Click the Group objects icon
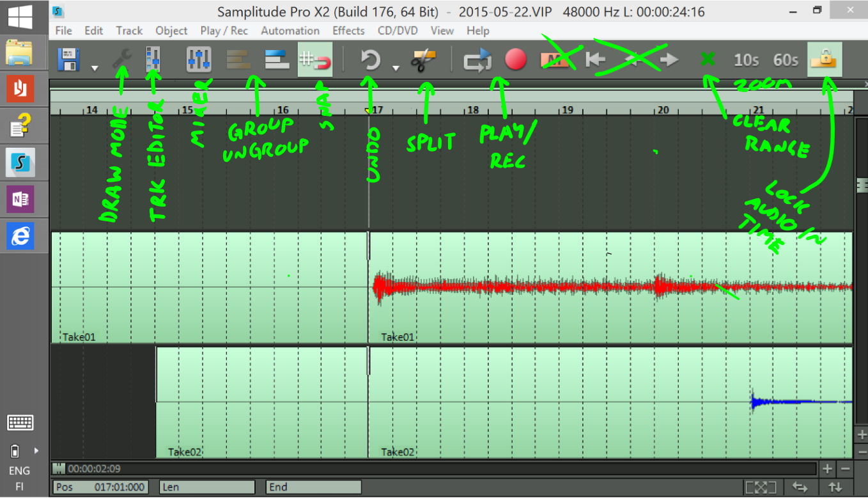868x499 pixels. click(x=238, y=60)
